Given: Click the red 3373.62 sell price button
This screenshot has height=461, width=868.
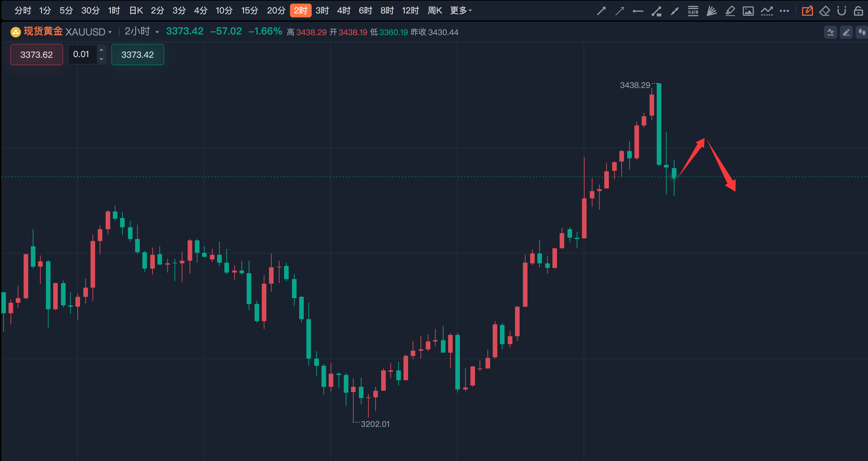Looking at the screenshot, I should click(x=36, y=54).
